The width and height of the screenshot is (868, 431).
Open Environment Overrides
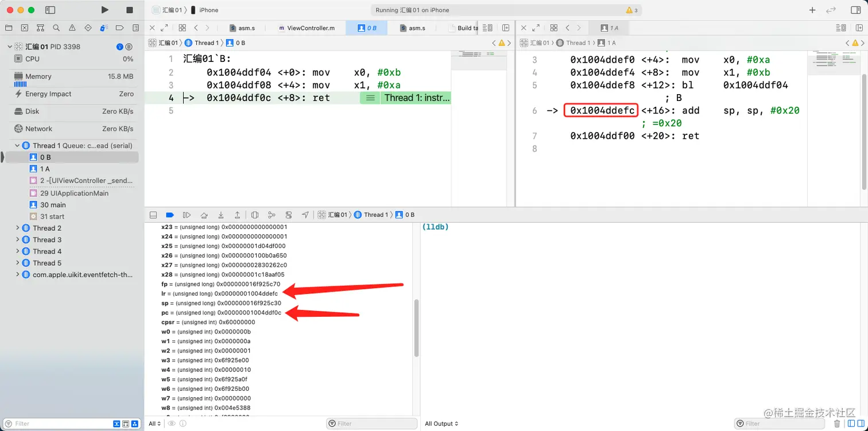click(289, 215)
